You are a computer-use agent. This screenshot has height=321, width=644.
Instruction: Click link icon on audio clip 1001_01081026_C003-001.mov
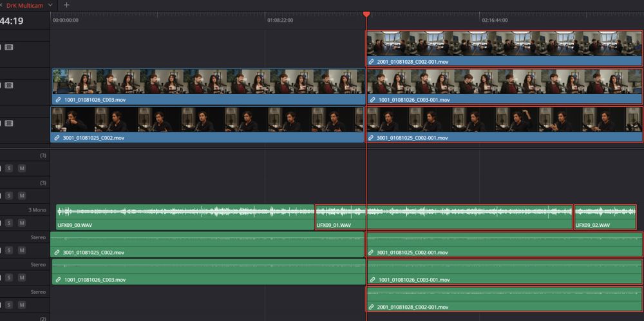[x=372, y=280]
